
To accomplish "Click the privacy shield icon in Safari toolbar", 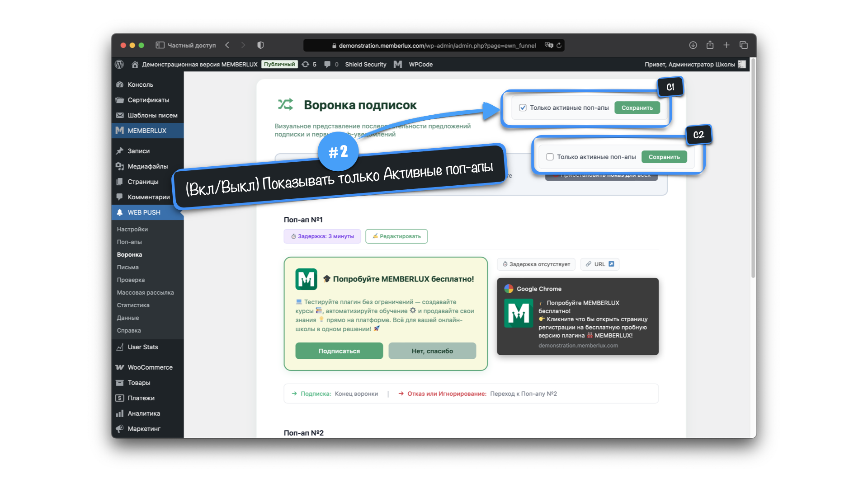I will (260, 45).
